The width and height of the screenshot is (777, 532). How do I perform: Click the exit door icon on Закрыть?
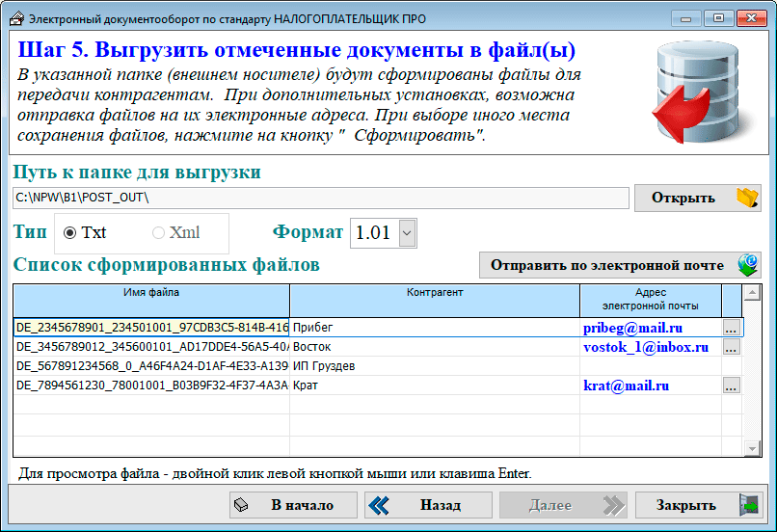749,505
